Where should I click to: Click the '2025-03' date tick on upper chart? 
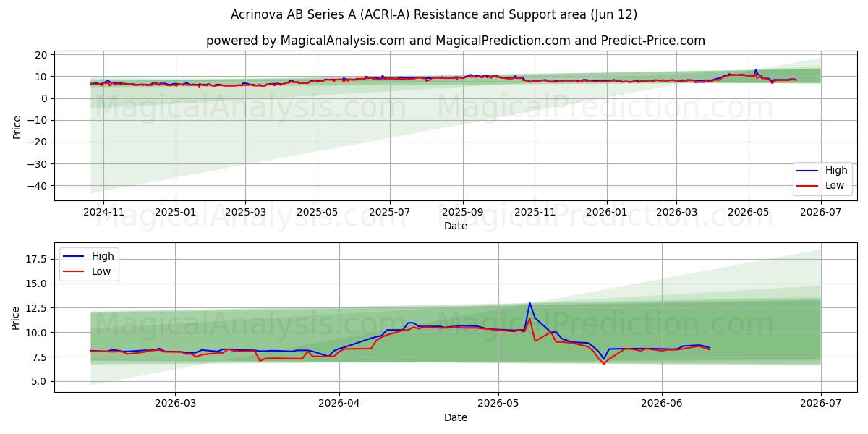pos(245,212)
